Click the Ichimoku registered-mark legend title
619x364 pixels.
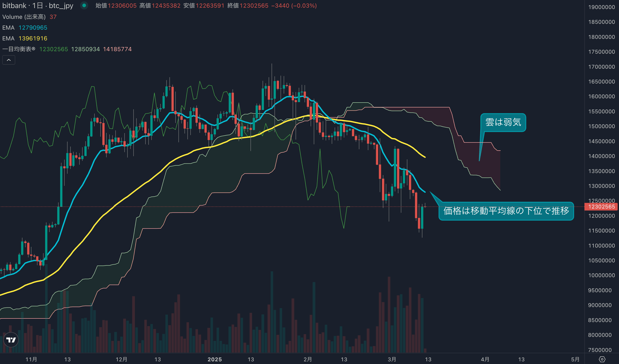[19, 49]
